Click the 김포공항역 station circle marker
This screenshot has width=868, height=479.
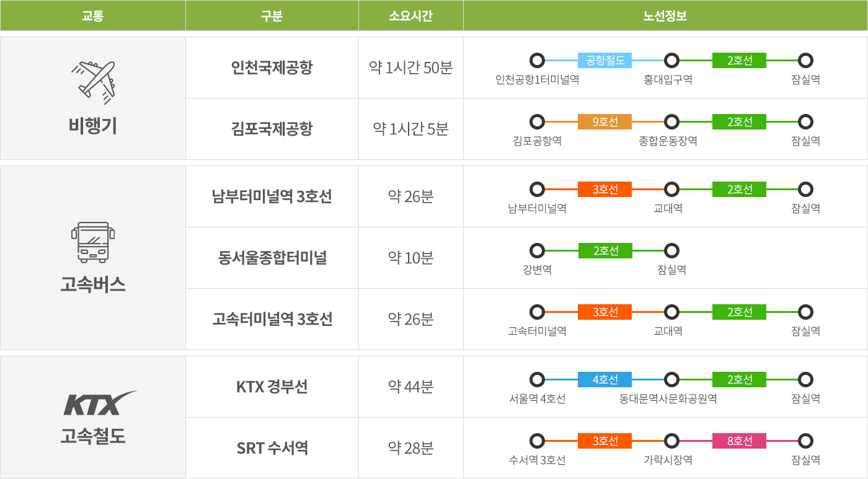point(538,122)
